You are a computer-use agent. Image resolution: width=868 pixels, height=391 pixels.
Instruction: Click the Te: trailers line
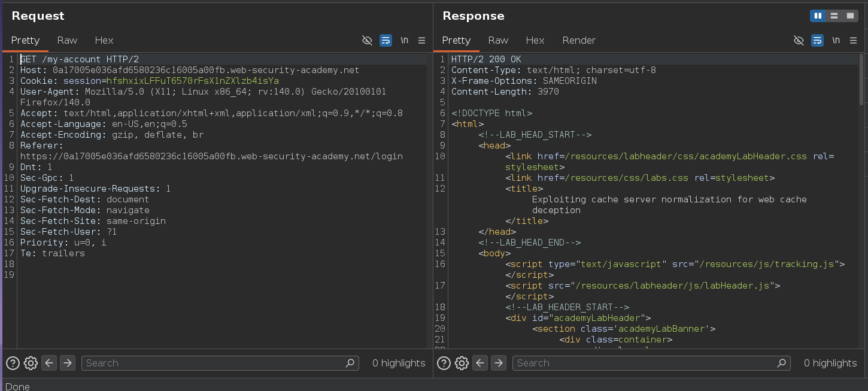coord(53,253)
